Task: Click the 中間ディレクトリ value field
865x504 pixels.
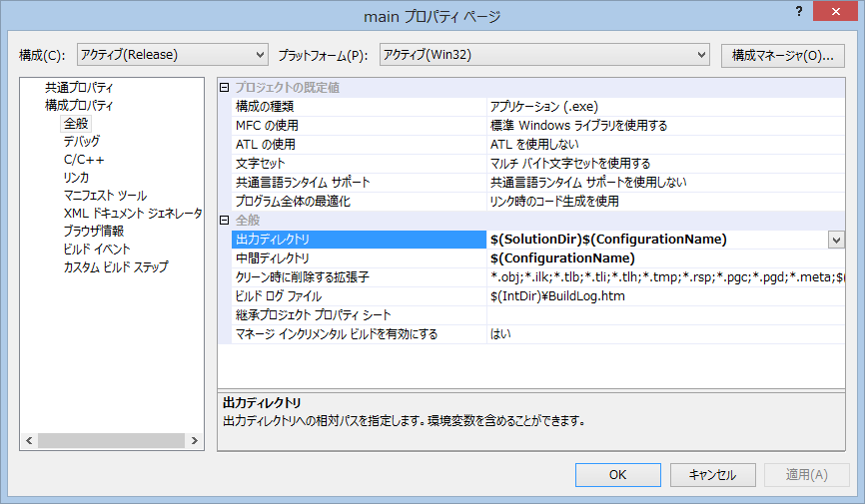Action: pos(659,257)
